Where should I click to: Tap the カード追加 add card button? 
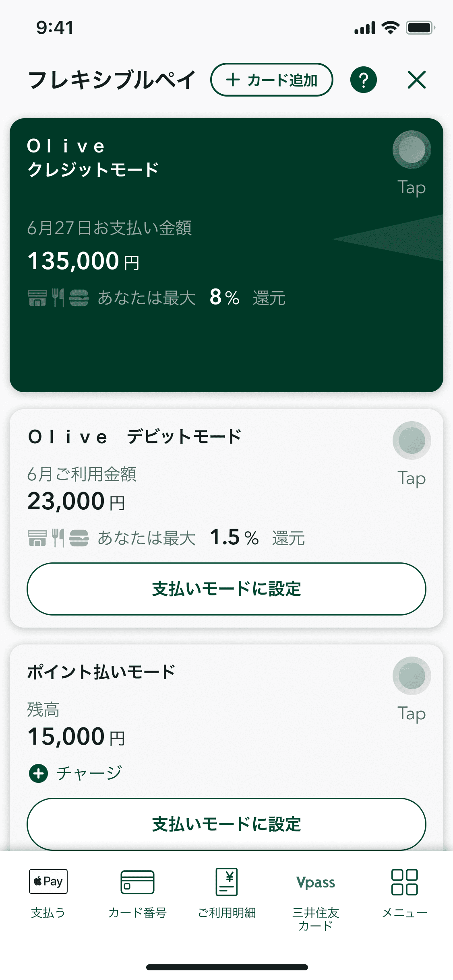(x=271, y=80)
